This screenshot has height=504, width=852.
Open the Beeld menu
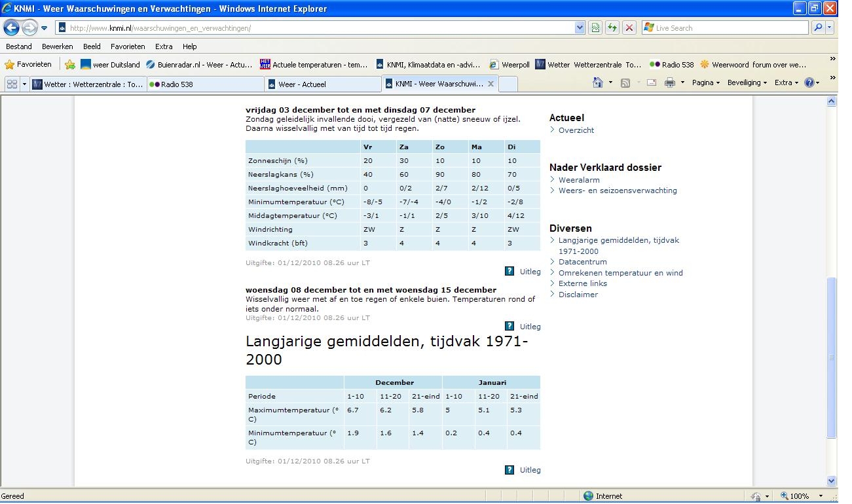point(92,46)
